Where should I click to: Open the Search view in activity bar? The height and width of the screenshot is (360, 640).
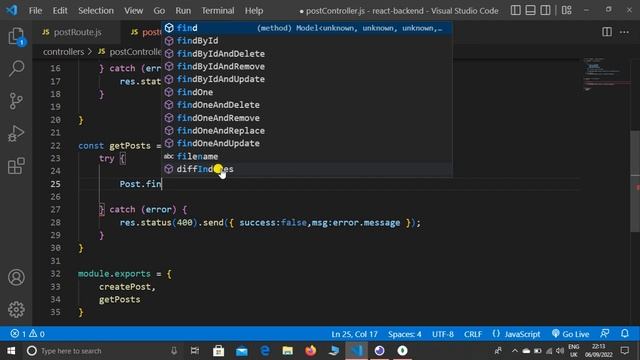(16, 69)
